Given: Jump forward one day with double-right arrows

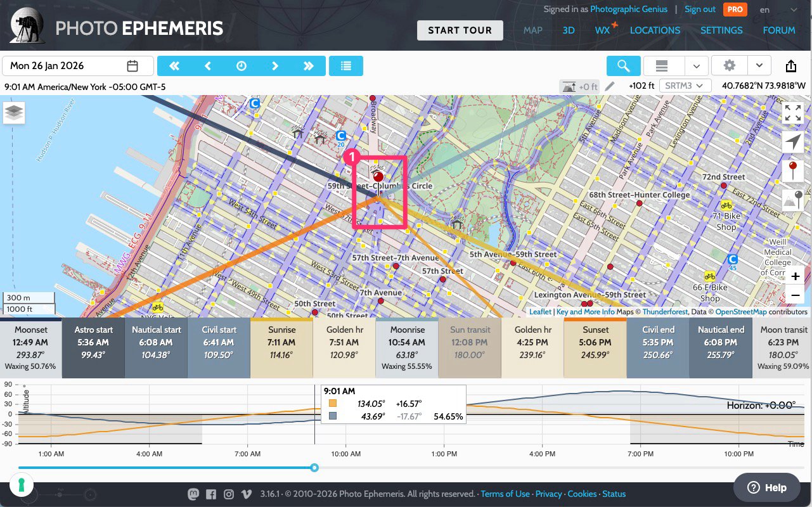Looking at the screenshot, I should tap(309, 66).
